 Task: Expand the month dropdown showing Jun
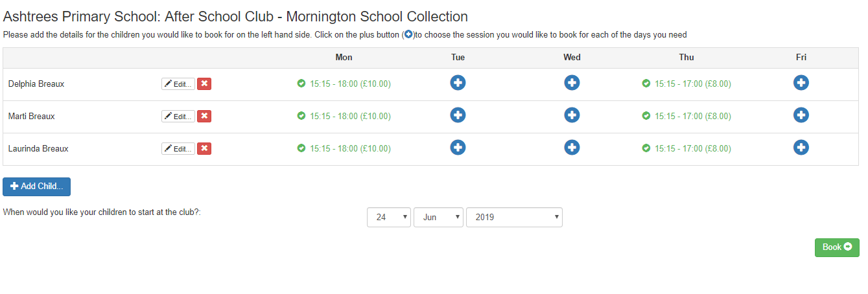pyautogui.click(x=438, y=217)
